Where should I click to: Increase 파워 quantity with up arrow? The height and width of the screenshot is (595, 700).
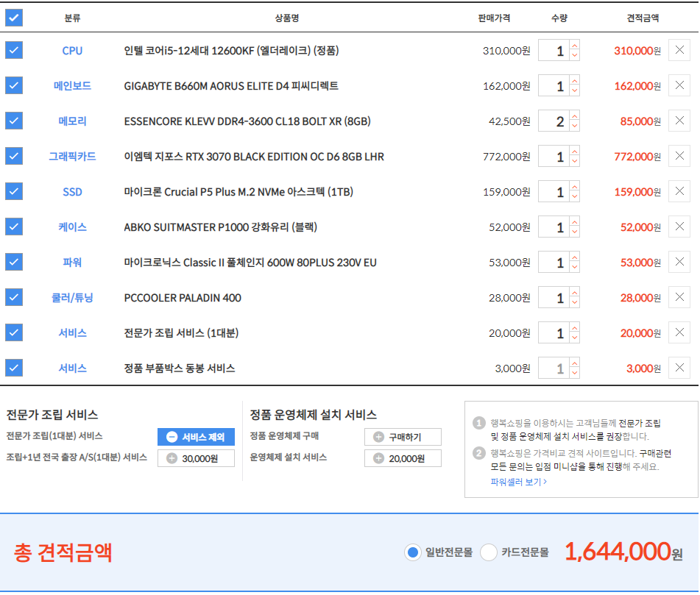[x=575, y=257]
